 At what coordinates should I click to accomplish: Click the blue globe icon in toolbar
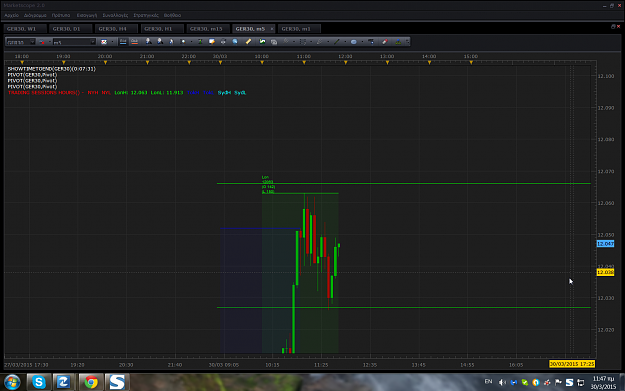coord(235,41)
